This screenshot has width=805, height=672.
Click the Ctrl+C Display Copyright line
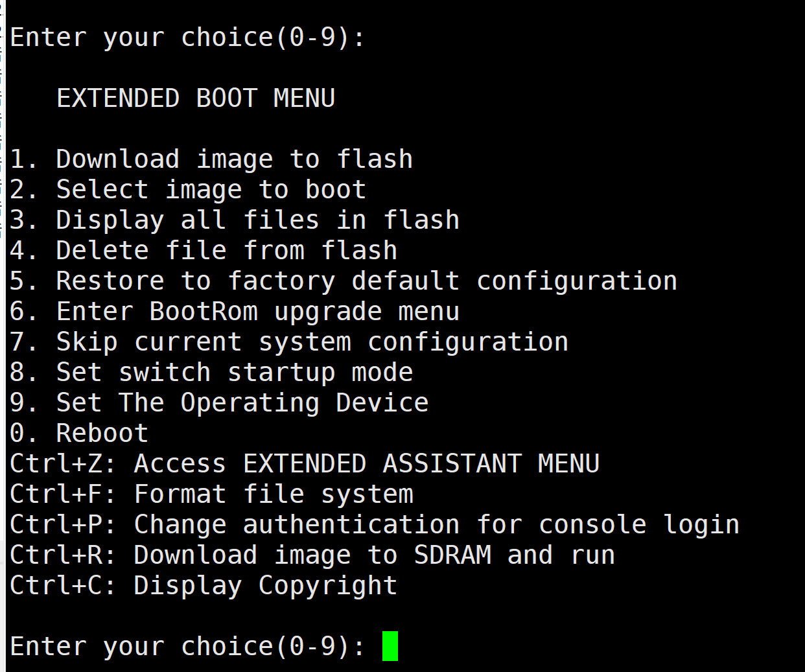pos(204,586)
